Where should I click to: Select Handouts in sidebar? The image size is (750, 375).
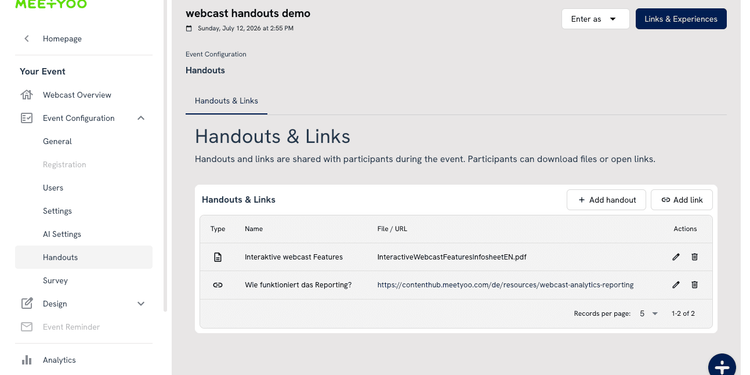[84, 257]
